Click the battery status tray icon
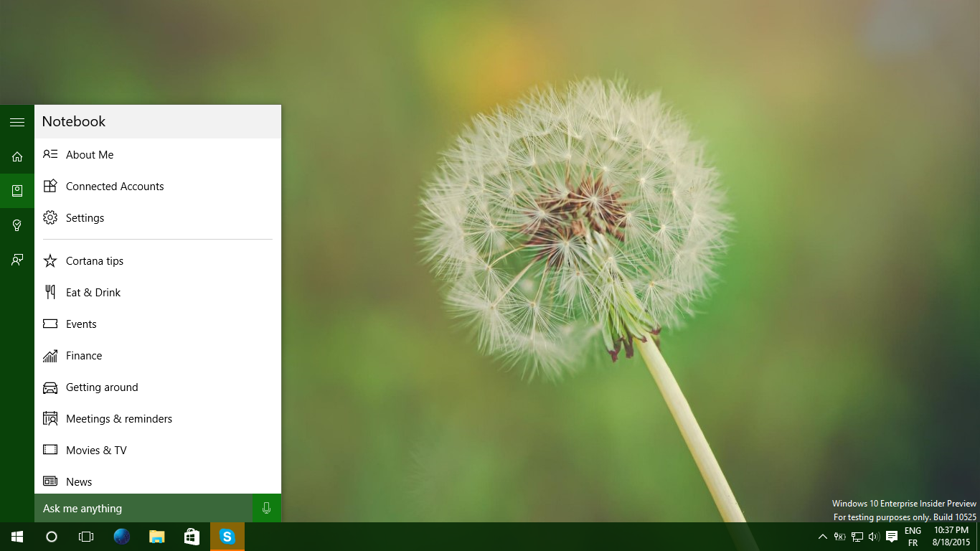Viewport: 980px width, 551px height. point(839,537)
